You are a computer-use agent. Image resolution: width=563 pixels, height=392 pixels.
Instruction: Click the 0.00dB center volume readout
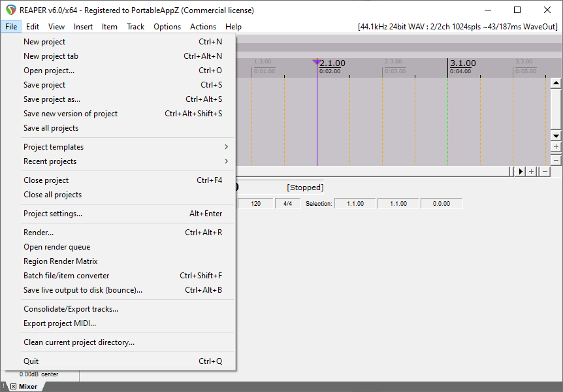pos(39,374)
